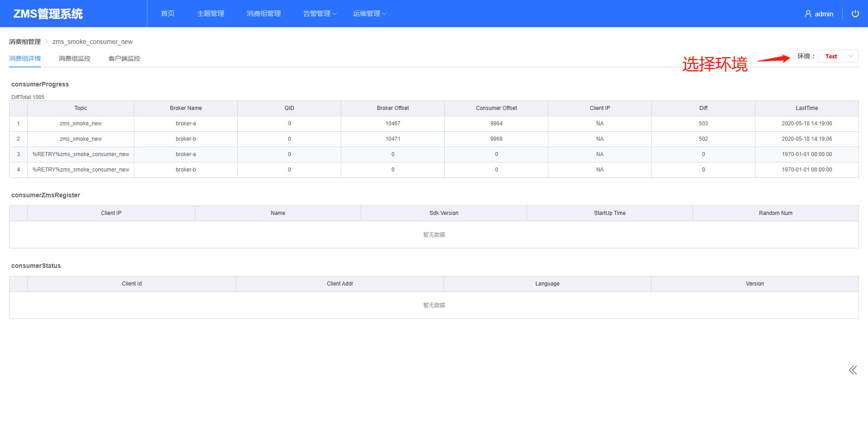
Task: Click the admin username label
Action: [x=824, y=14]
